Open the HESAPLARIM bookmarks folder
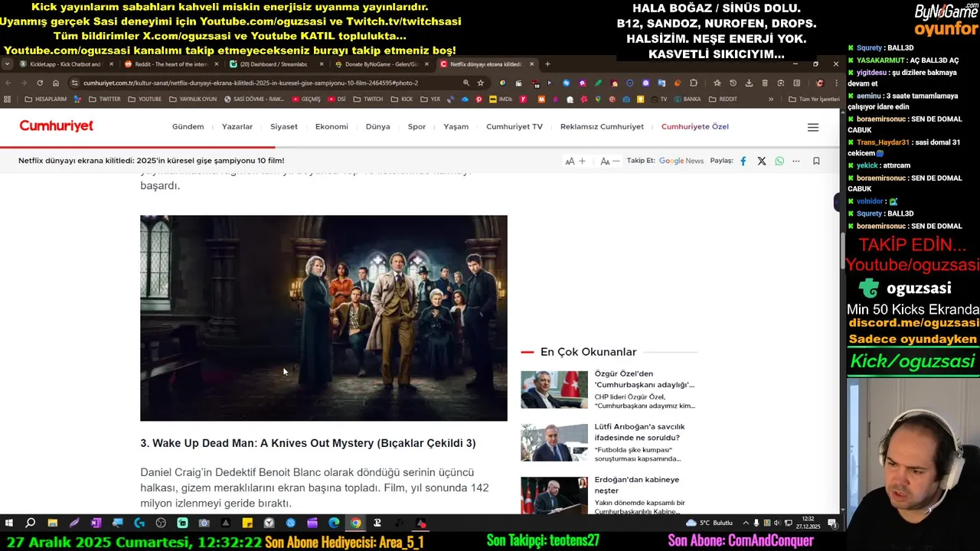Screen dimensions: 980x551 point(46,99)
